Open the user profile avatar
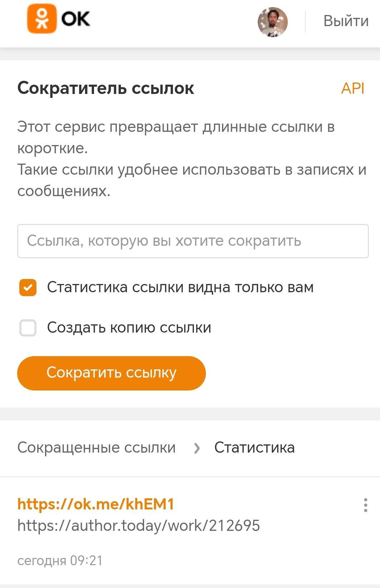 point(272,22)
